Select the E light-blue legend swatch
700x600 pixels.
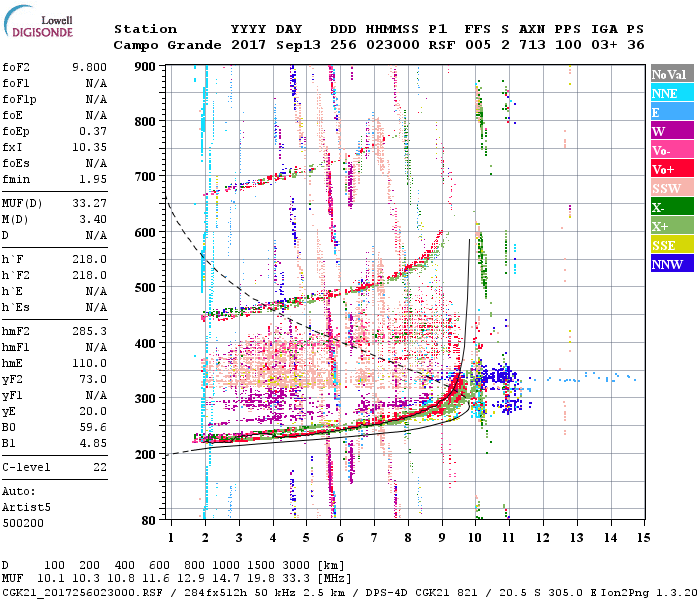tap(672, 112)
